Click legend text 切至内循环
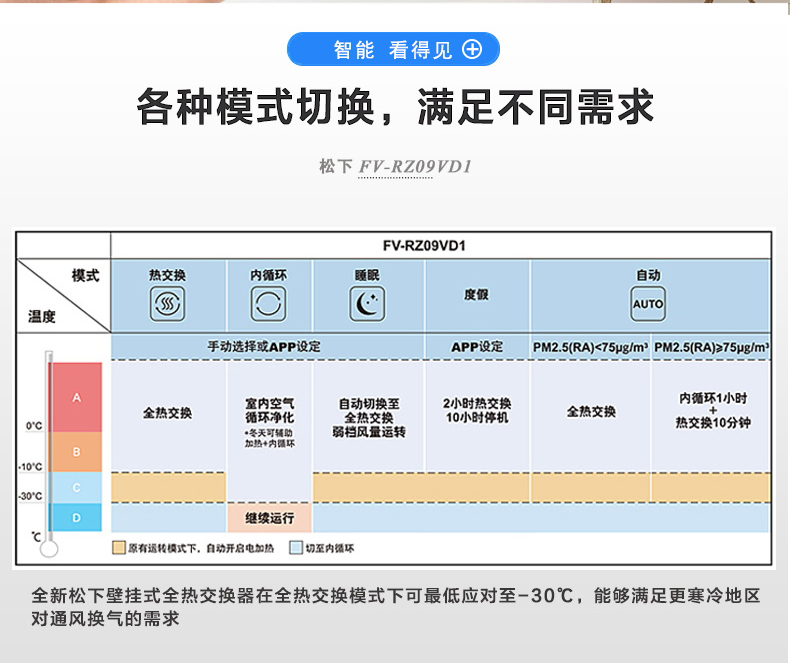This screenshot has width=790, height=663. [x=330, y=548]
